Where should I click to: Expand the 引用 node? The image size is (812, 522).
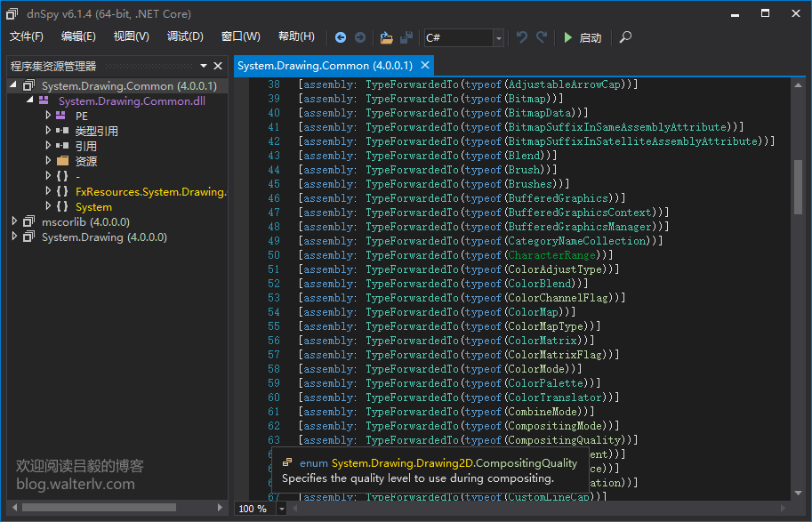click(x=48, y=145)
